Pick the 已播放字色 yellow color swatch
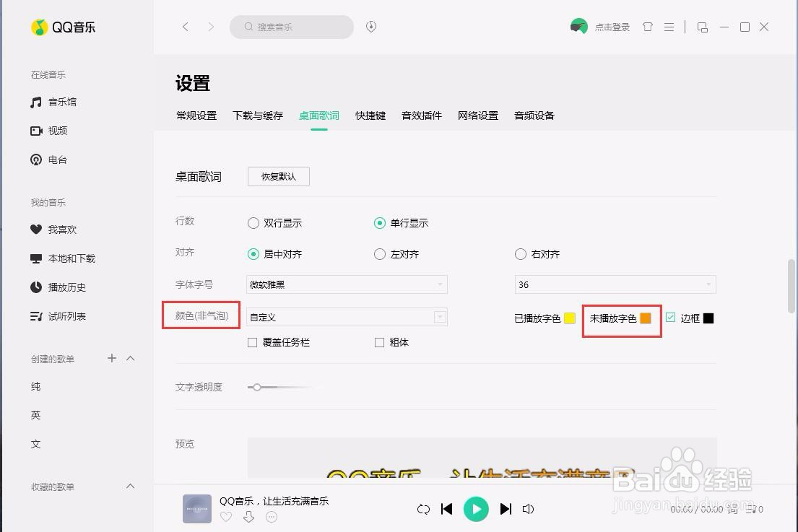The width and height of the screenshot is (798, 532). [569, 318]
